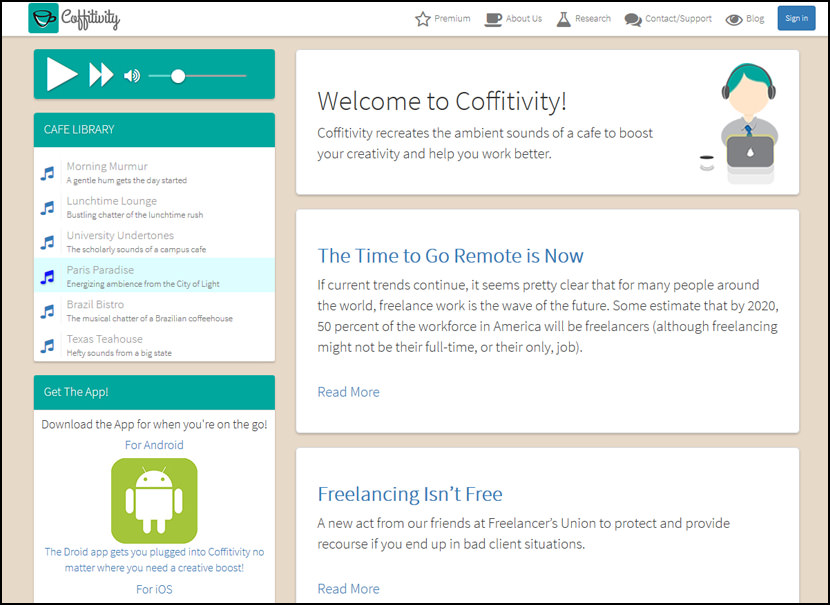Click 'A gentle hum gets the day started' description
The width and height of the screenshot is (830, 605).
[x=127, y=180]
